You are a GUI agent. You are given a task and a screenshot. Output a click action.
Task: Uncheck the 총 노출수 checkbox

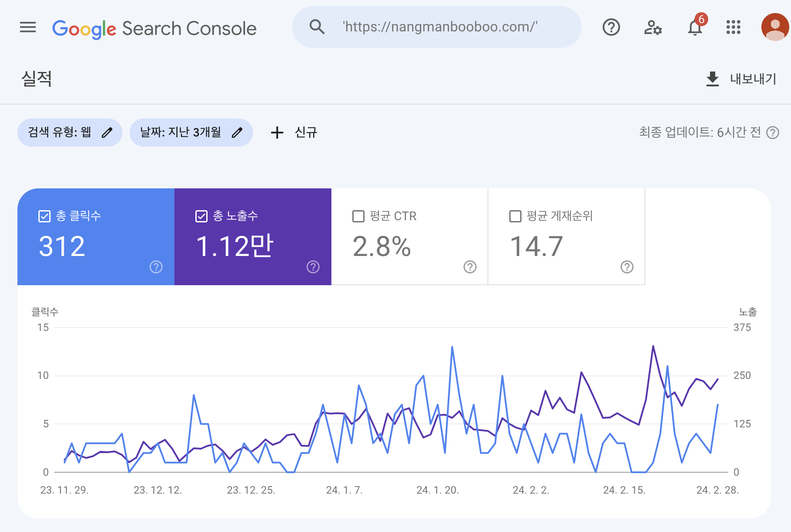pos(201,216)
